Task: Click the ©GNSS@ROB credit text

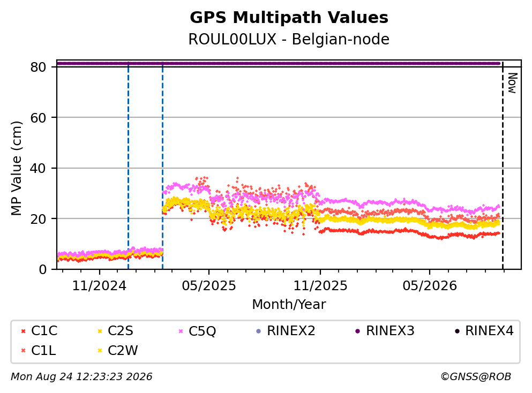Action: pos(476,377)
